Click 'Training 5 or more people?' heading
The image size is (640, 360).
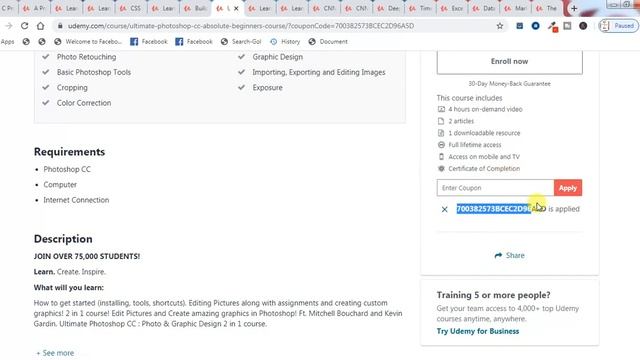[493, 295]
